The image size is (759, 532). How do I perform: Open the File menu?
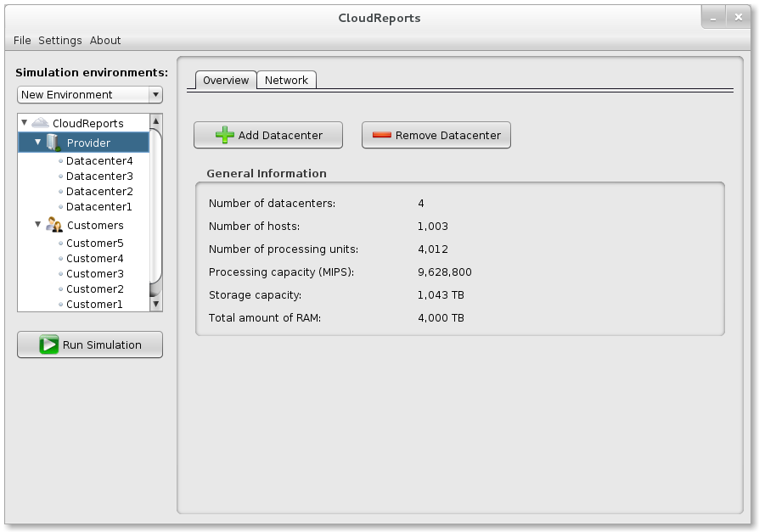point(21,40)
